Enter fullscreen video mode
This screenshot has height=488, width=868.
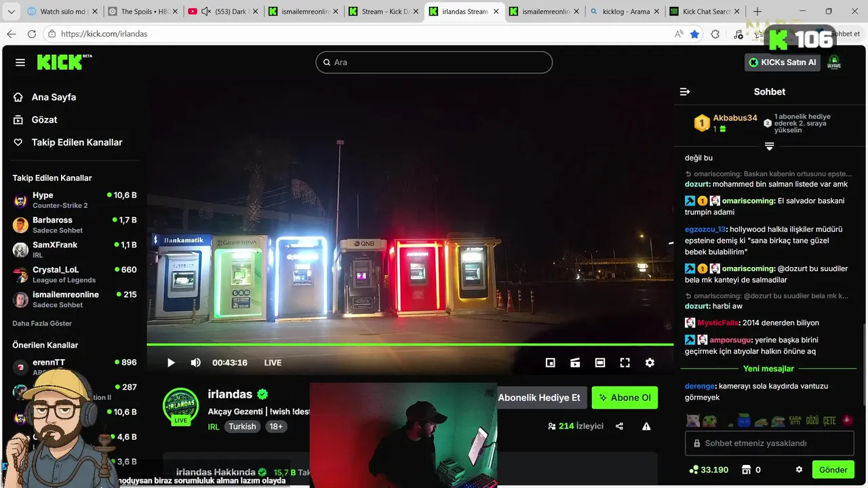625,363
